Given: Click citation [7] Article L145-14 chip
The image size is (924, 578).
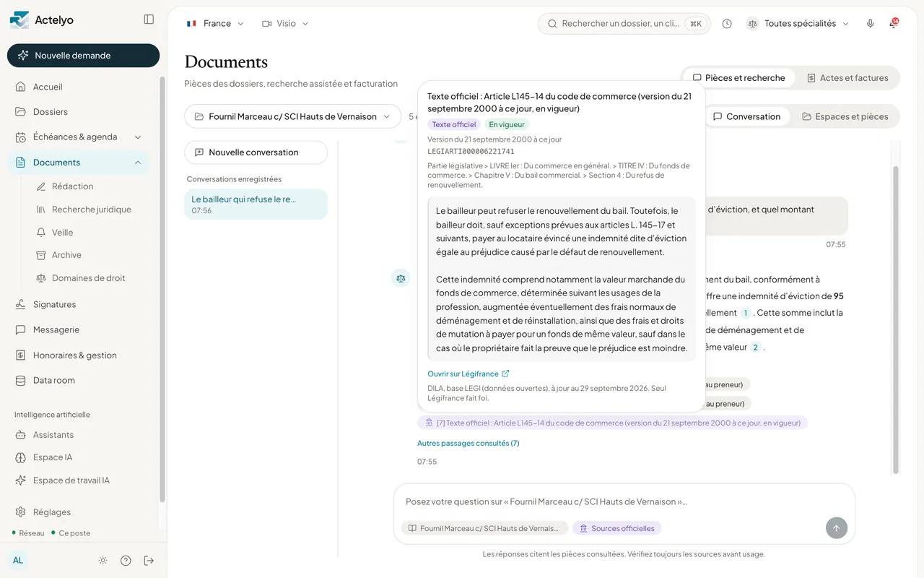Looking at the screenshot, I should pos(612,423).
